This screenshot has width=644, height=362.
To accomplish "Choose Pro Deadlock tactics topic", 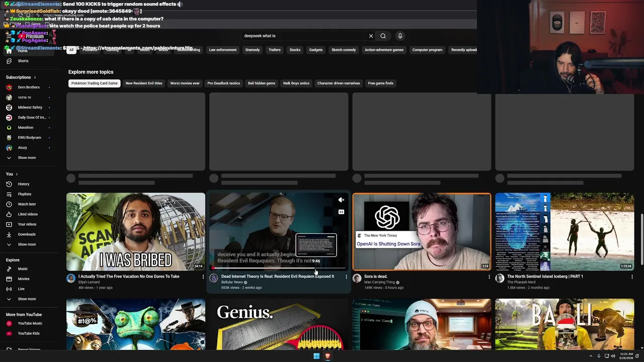I will [x=223, y=83].
